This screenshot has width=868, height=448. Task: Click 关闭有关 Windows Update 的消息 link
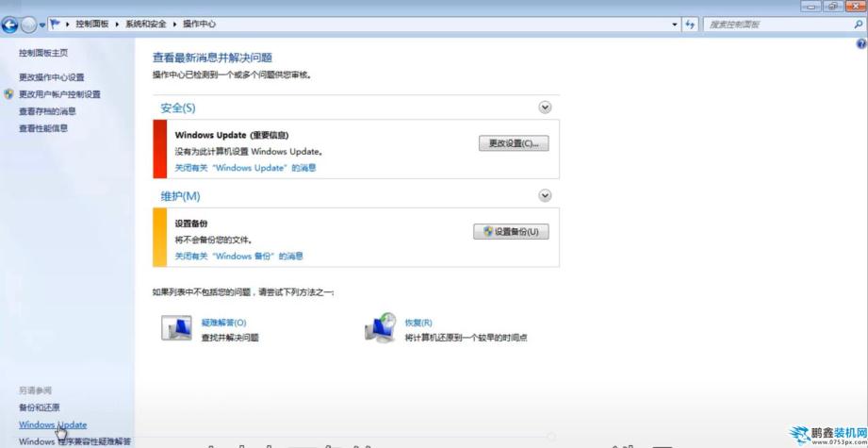click(x=246, y=168)
